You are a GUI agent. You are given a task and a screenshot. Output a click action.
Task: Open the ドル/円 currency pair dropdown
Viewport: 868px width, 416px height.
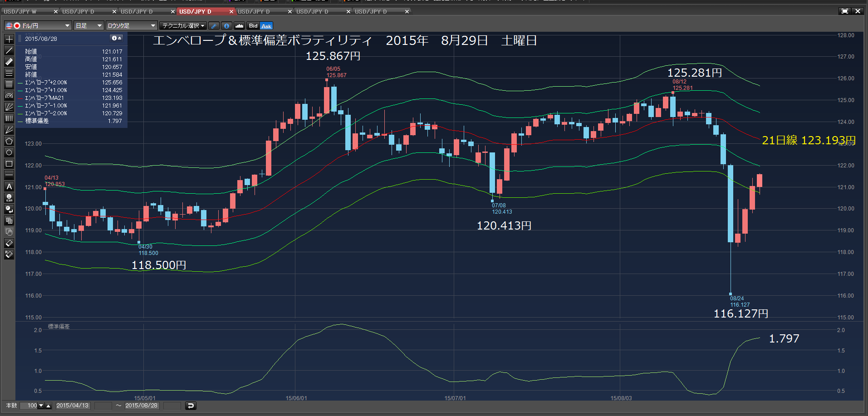click(38, 26)
